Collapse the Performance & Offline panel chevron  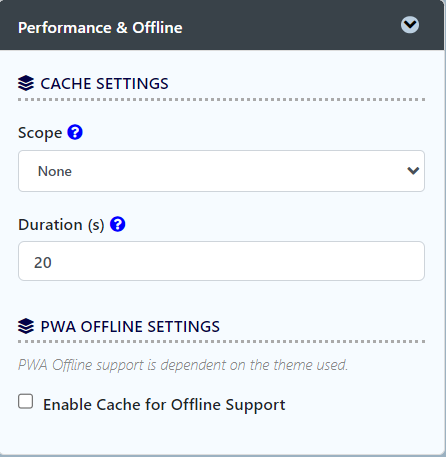(x=410, y=25)
